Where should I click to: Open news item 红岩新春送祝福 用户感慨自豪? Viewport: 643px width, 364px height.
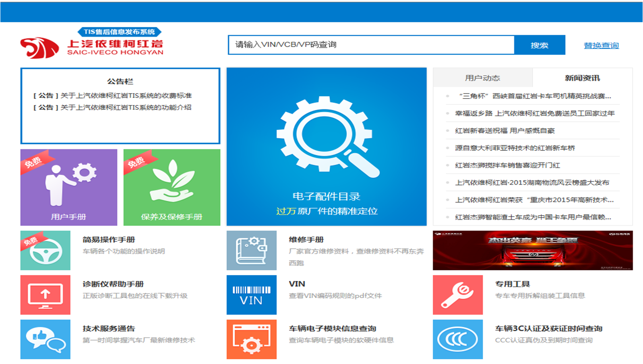[x=504, y=131]
